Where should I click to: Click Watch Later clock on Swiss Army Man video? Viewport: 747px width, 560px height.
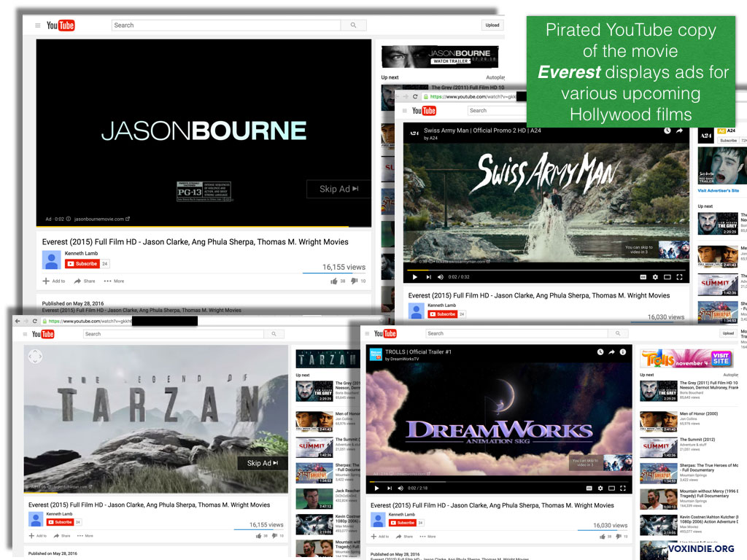pos(667,131)
